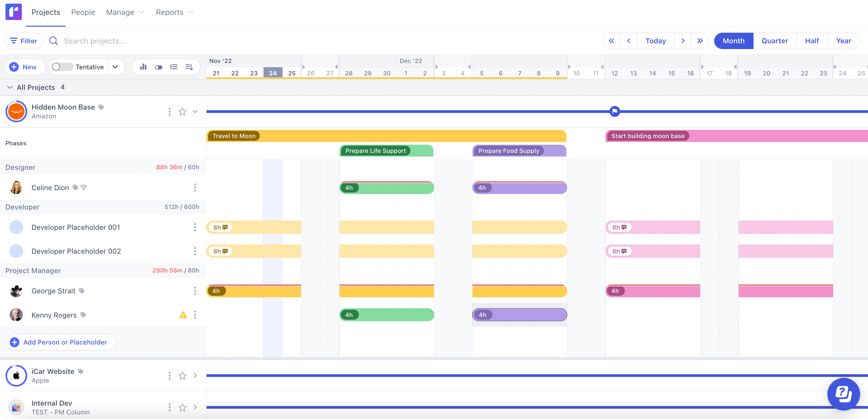Star the Hidden Moon Base project
Screen dimensions: 868x419
pos(182,111)
